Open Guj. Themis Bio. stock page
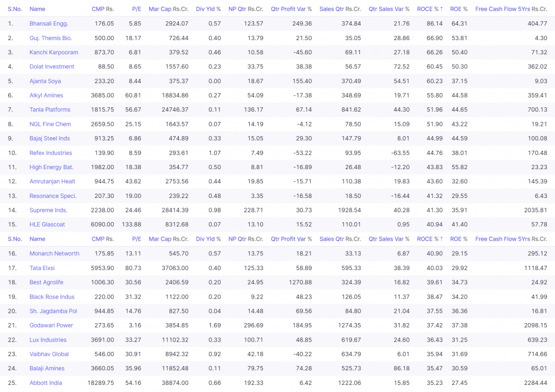 pos(50,38)
